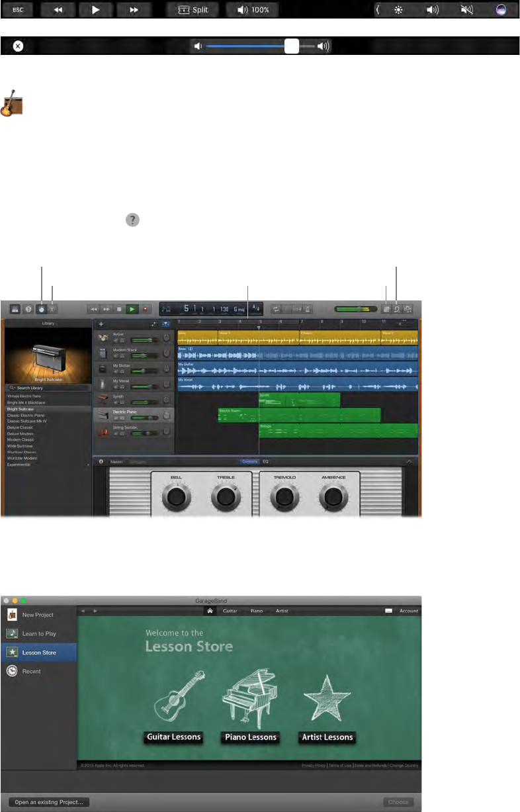Tap mute icon in Touch Bar control strip
The image size is (520, 812).
(x=467, y=10)
